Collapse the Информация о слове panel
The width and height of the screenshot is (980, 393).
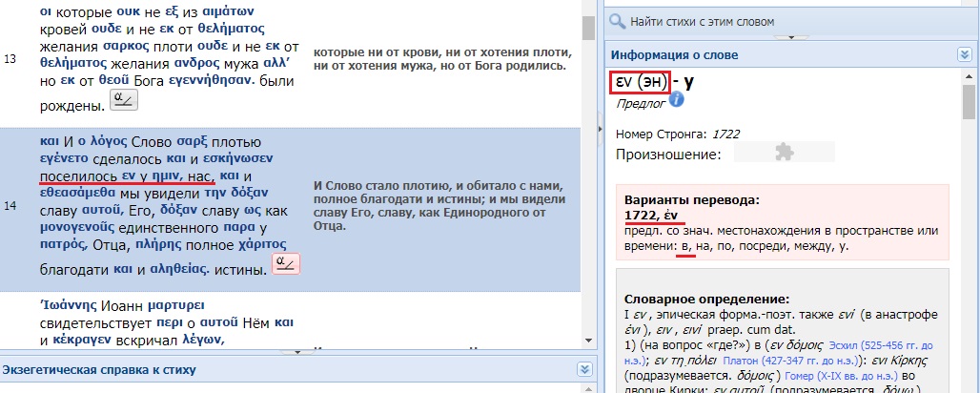tap(964, 55)
